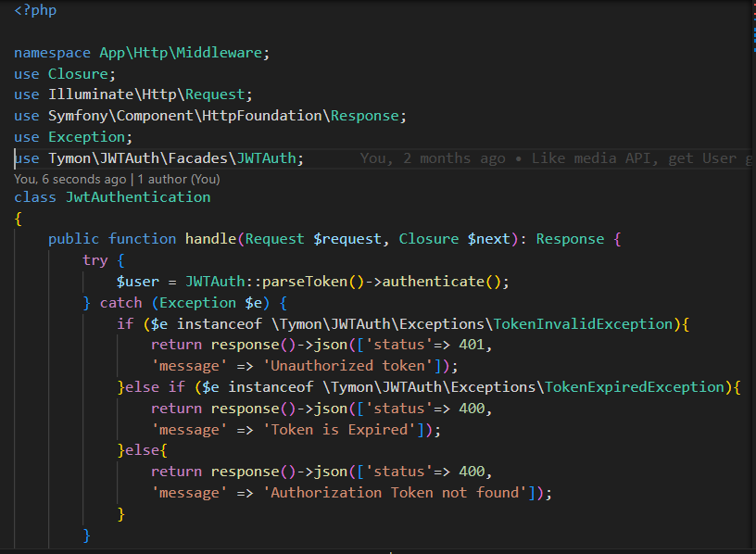Click the opening brace after class JwtAuthentication

[x=19, y=219]
